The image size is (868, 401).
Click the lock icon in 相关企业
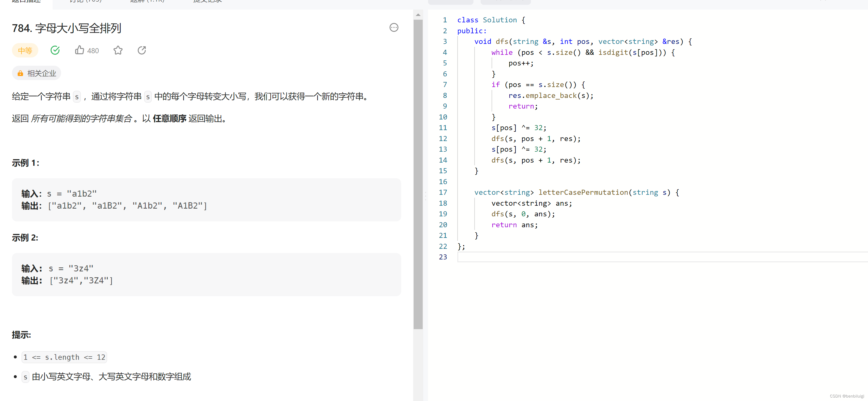coord(20,73)
